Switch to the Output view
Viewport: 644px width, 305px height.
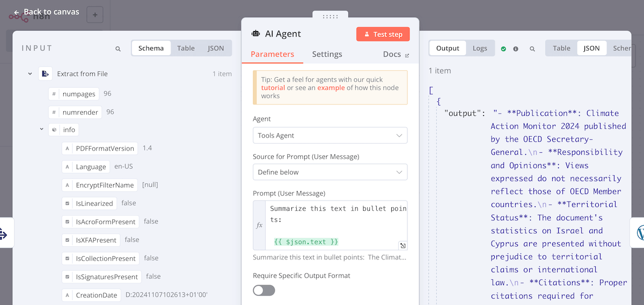(x=448, y=48)
